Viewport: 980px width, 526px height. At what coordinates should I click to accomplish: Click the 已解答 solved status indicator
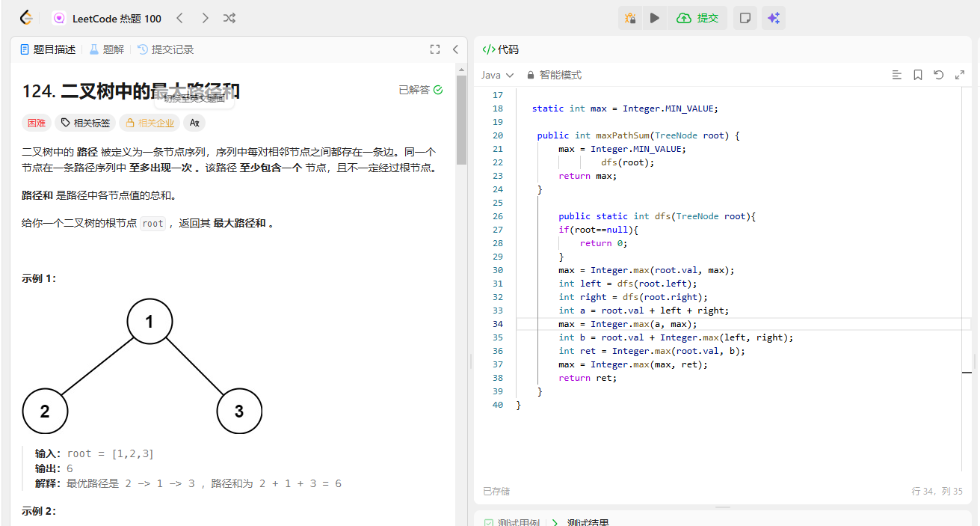(x=420, y=90)
